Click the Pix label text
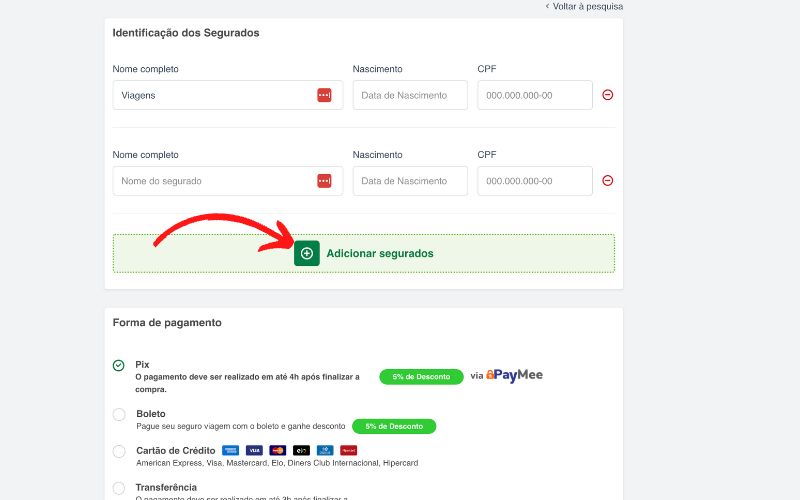Image resolution: width=800 pixels, height=500 pixels. coord(142,365)
